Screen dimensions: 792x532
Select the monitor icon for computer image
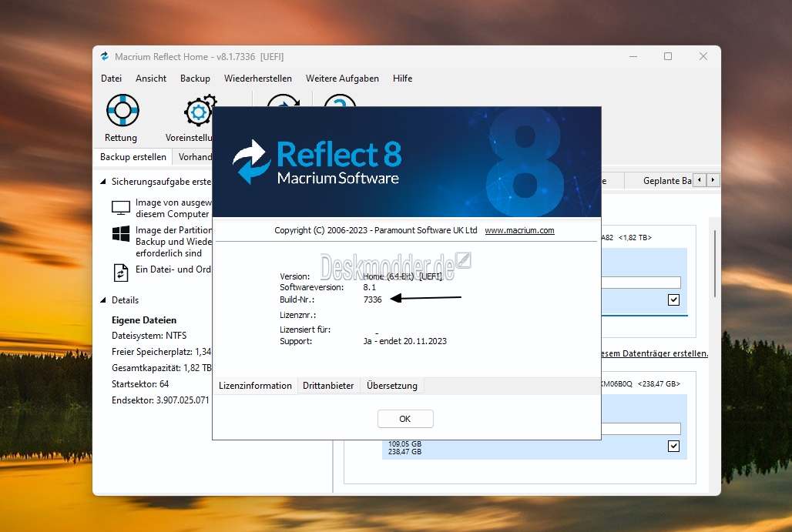coord(121,207)
